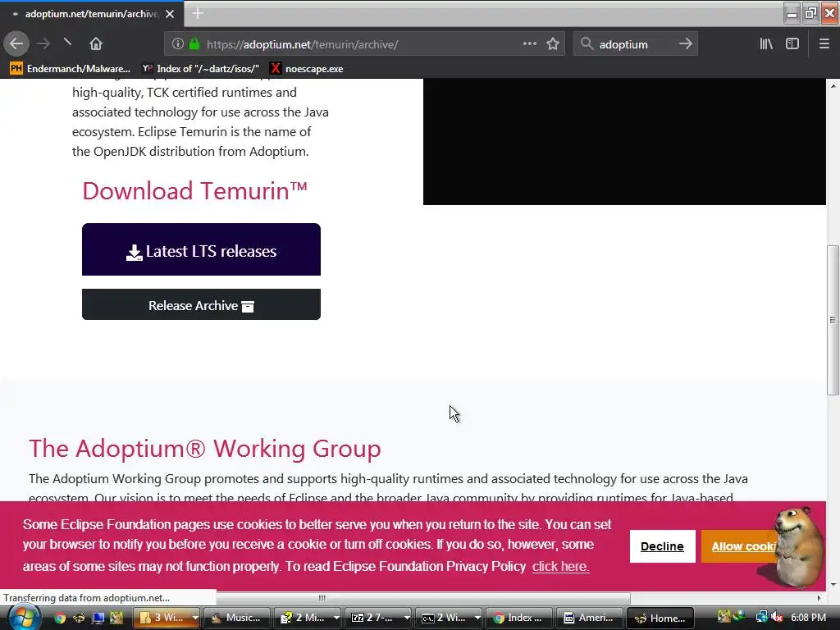Screen dimensions: 840x630
Task: Click the adoptium search box
Action: point(635,44)
